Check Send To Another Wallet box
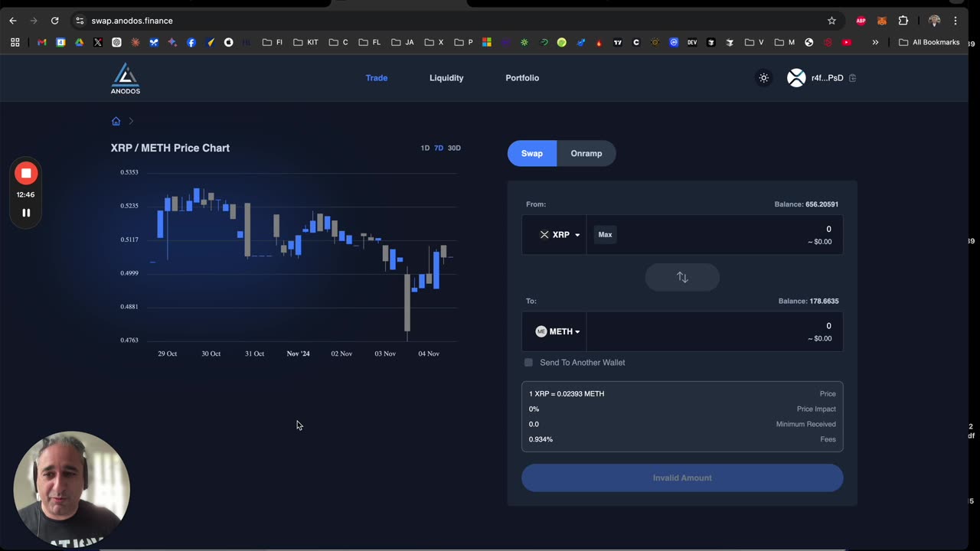980x551 pixels. tap(528, 362)
